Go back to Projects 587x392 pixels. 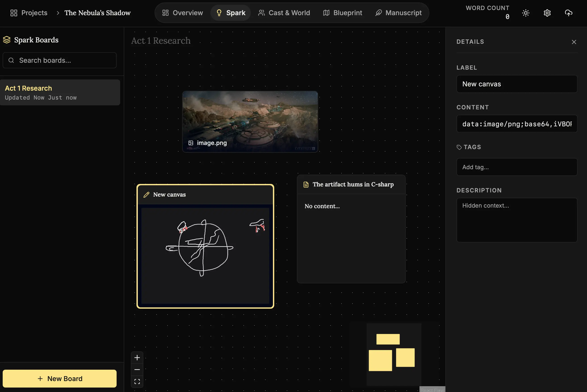[29, 13]
